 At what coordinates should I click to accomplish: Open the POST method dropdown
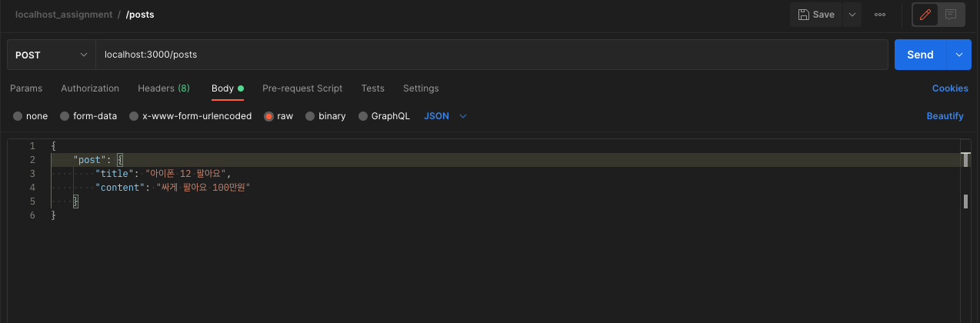[51, 55]
